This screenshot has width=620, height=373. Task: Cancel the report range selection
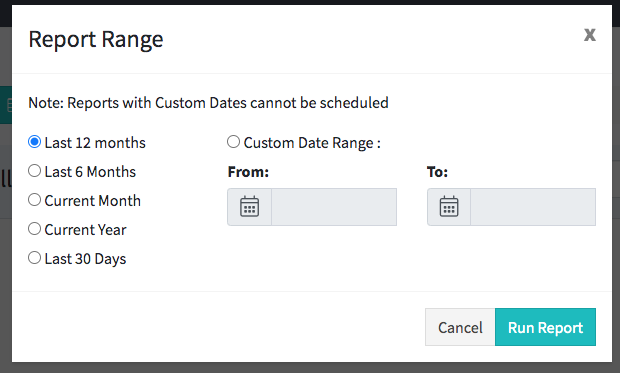pyautogui.click(x=460, y=327)
